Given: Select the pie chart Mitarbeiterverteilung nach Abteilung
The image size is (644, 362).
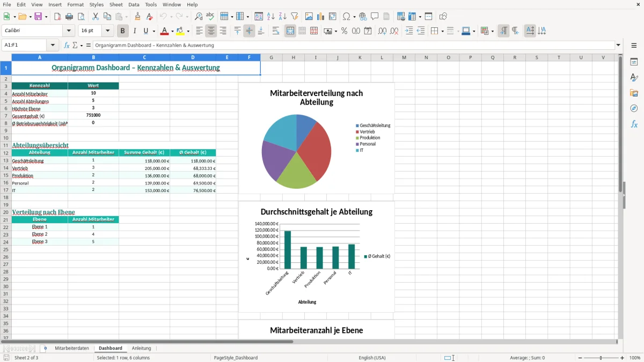Looking at the screenshot, I should click(x=317, y=138).
